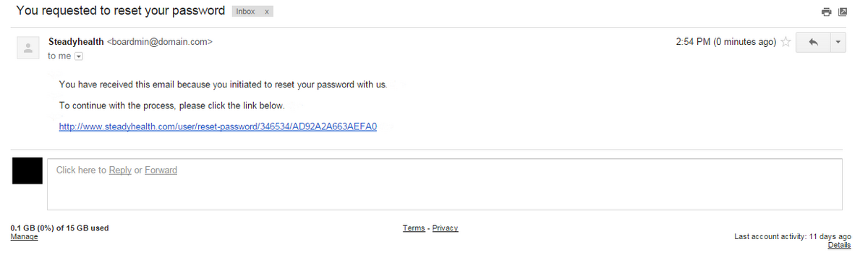Open the account activity Details link
Viewport: 868px width, 263px height.
pyautogui.click(x=839, y=245)
